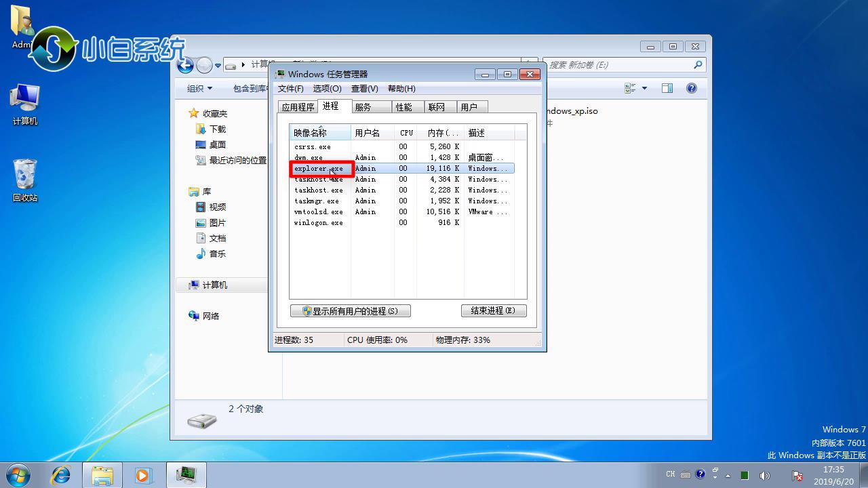
Task: Launch Internet Explorer from taskbar
Action: (60, 474)
